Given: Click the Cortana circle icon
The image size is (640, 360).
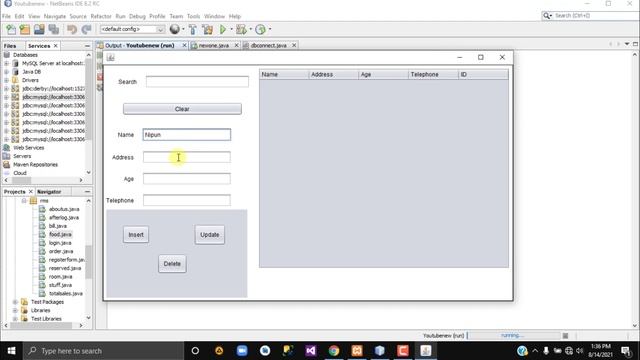Looking at the screenshot, I should point(195,351).
